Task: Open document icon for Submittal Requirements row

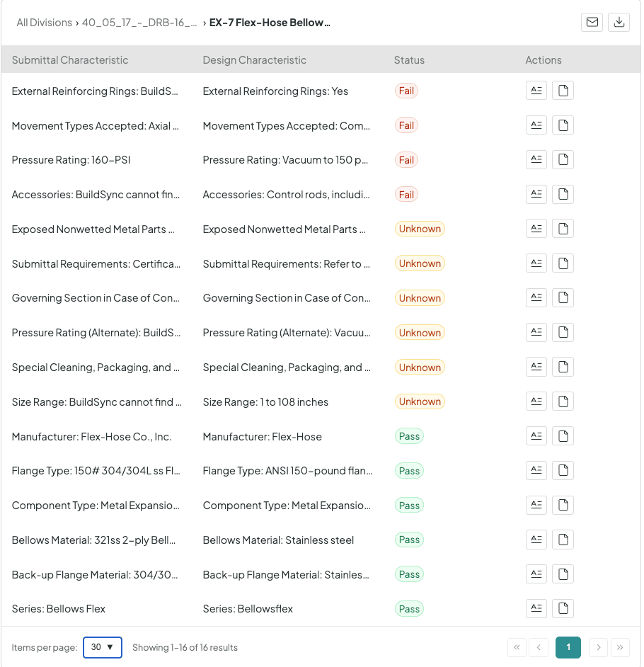Action: (563, 263)
